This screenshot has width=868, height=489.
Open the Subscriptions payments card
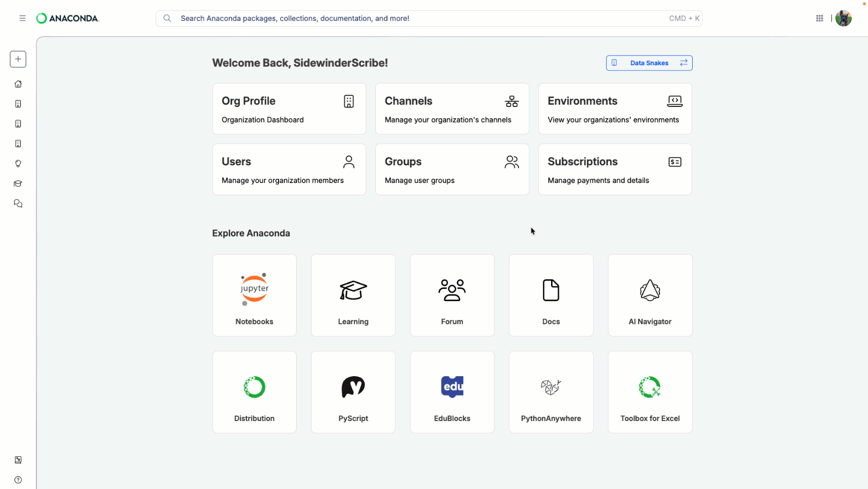click(615, 169)
